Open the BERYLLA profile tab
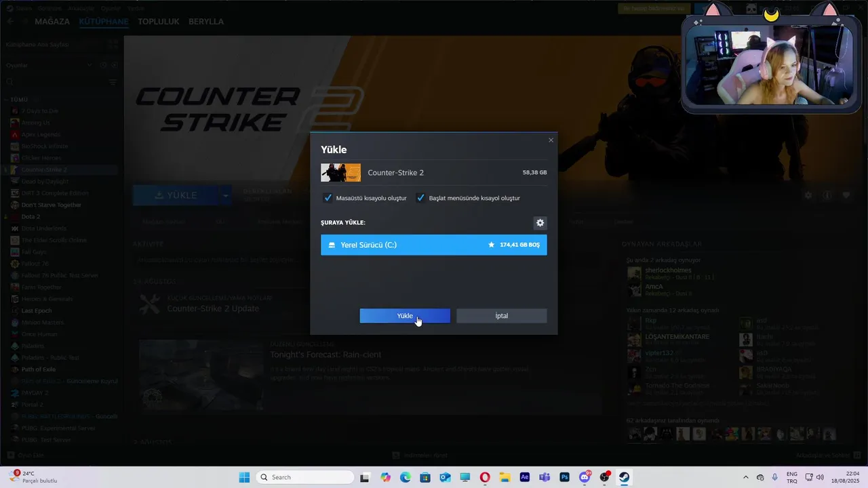 [x=206, y=22]
